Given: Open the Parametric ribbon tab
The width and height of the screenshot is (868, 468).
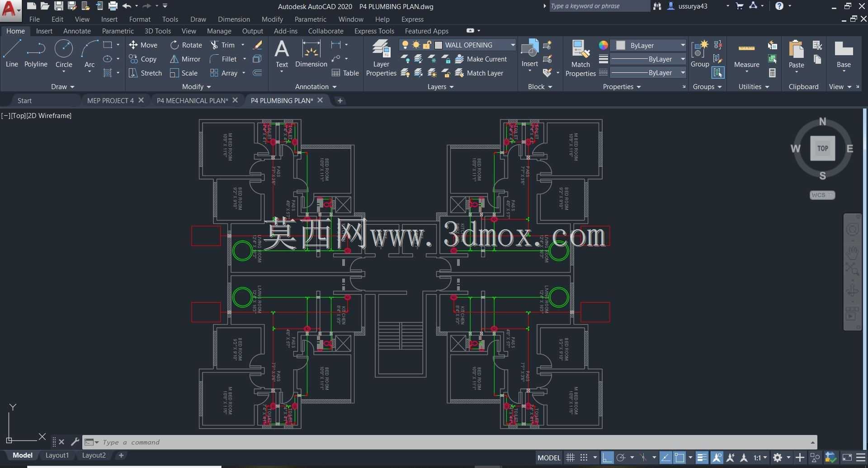Looking at the screenshot, I should click(x=118, y=31).
